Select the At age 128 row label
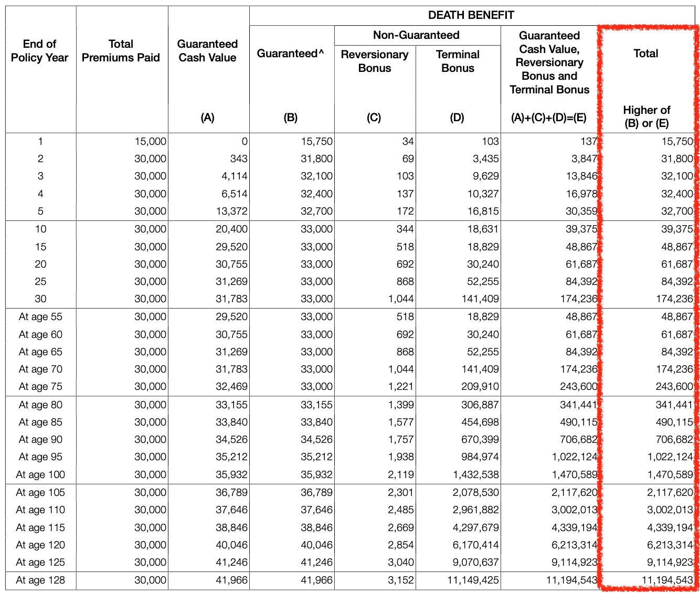The height and width of the screenshot is (593, 700). [x=40, y=580]
